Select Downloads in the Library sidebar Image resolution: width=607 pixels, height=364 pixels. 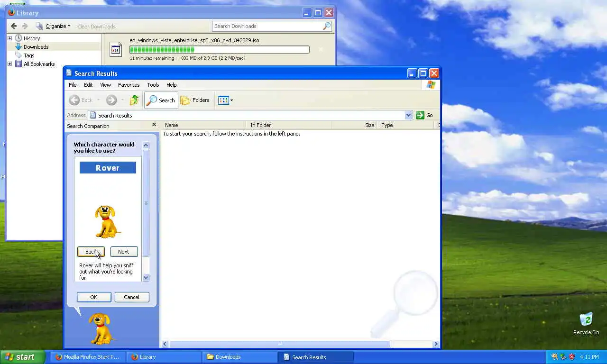tap(36, 47)
